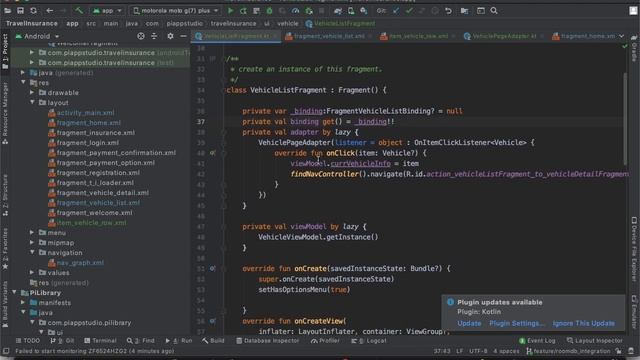The image size is (640, 360).
Task: Click the vehicle breadcrumb in navigation bar
Action: [x=288, y=24]
